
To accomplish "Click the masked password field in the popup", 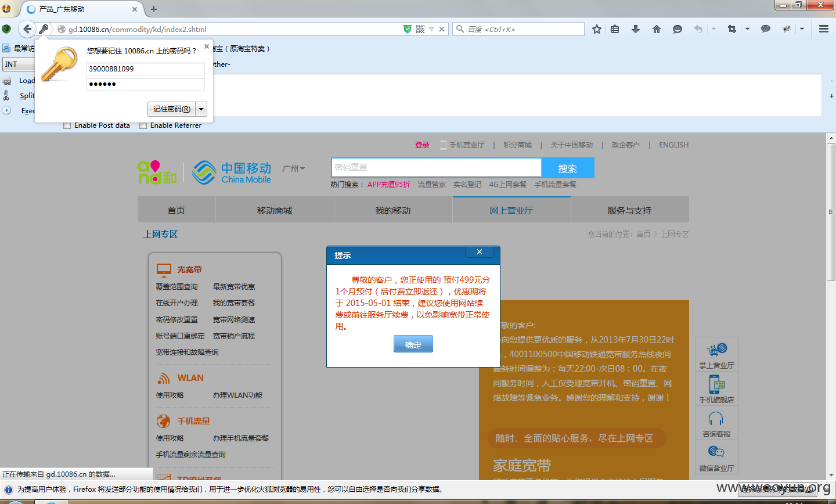I will coord(145,84).
